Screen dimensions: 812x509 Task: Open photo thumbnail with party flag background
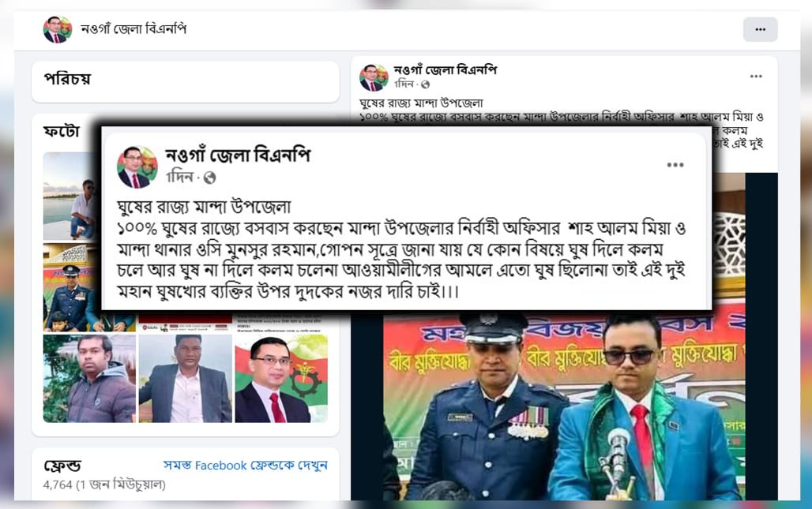tap(281, 379)
